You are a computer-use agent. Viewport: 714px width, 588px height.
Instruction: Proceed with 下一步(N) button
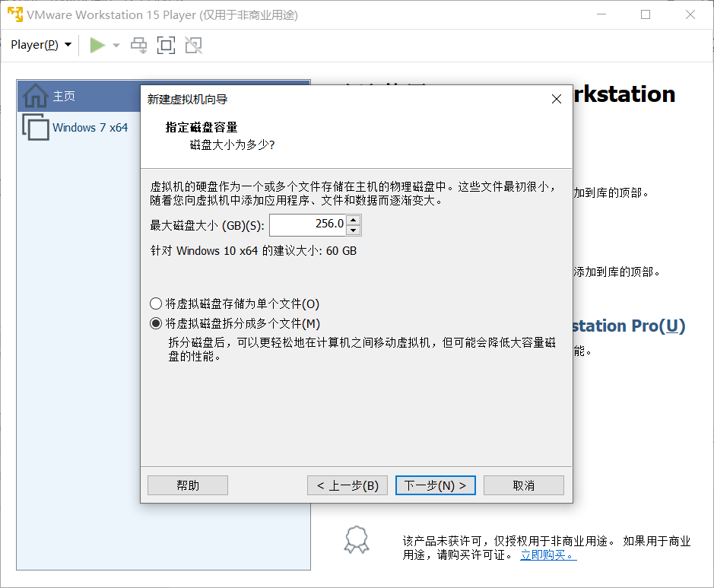tap(436, 485)
